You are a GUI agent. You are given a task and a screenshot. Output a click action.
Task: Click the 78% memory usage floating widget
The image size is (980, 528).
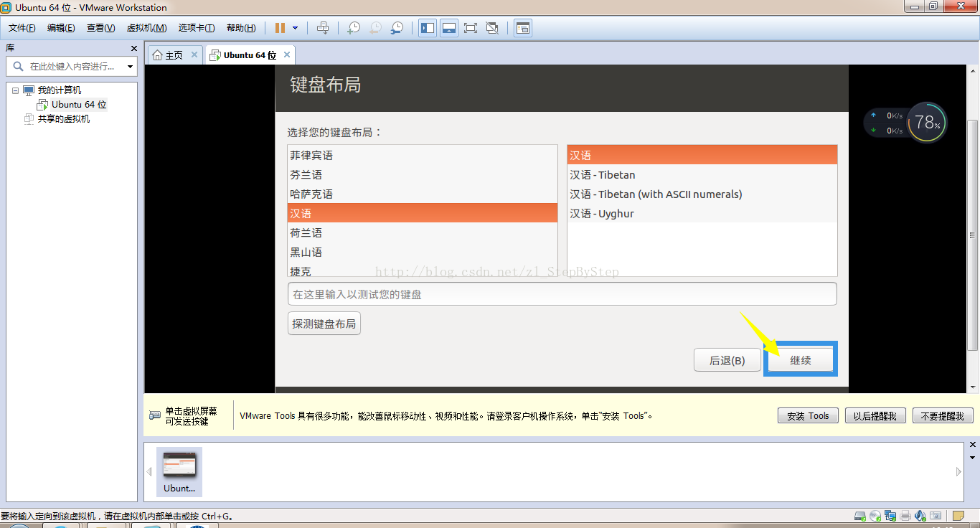click(927, 123)
